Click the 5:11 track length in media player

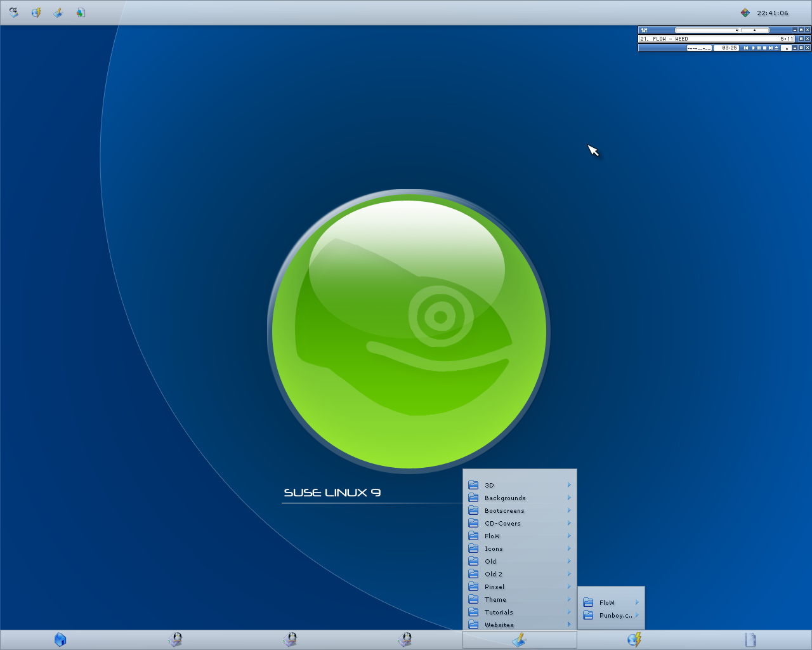(787, 39)
